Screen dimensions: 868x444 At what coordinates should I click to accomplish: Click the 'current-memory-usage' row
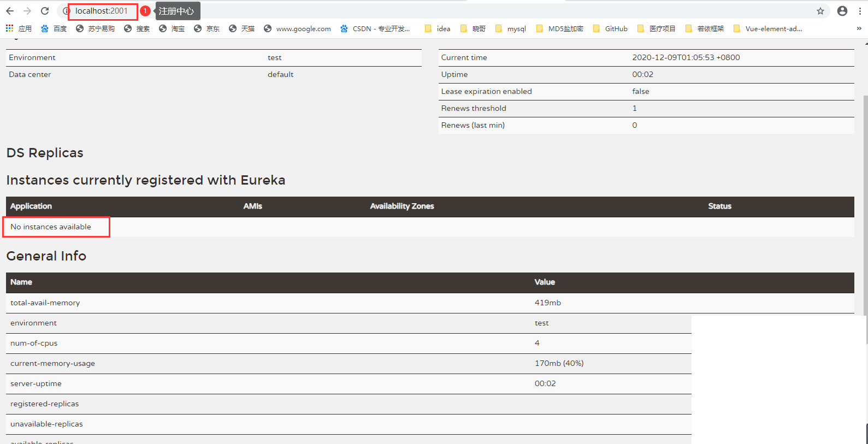349,363
